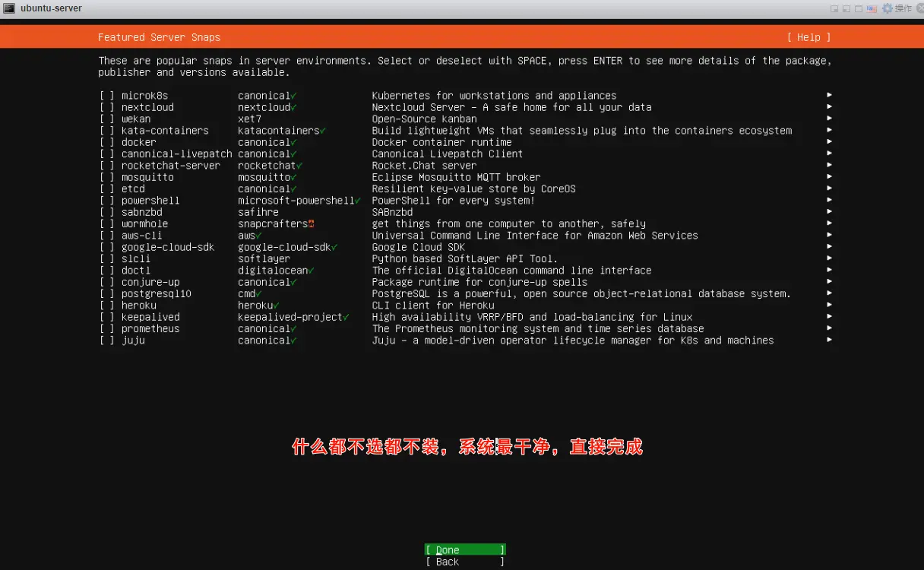This screenshot has width=924, height=570.
Task: Toggle the aws-cli snap checkbox
Action: tap(107, 236)
